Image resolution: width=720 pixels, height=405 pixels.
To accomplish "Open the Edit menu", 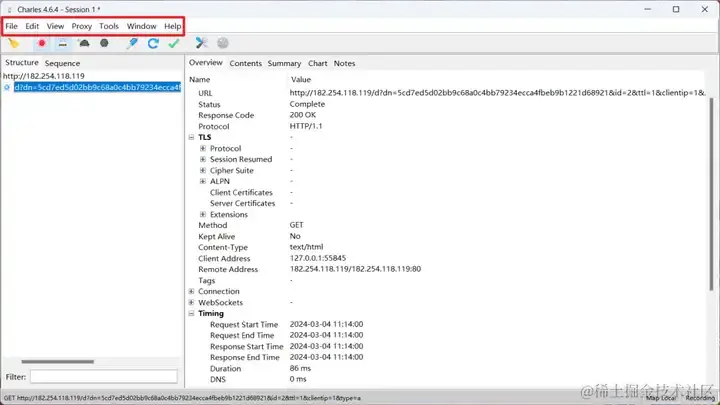I will click(32, 26).
